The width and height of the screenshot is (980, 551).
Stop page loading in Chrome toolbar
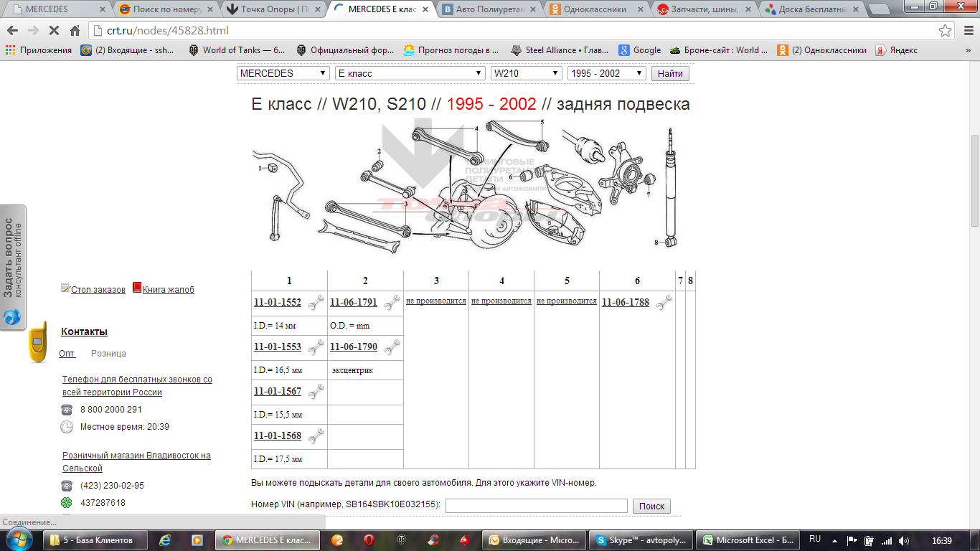pos(55,31)
